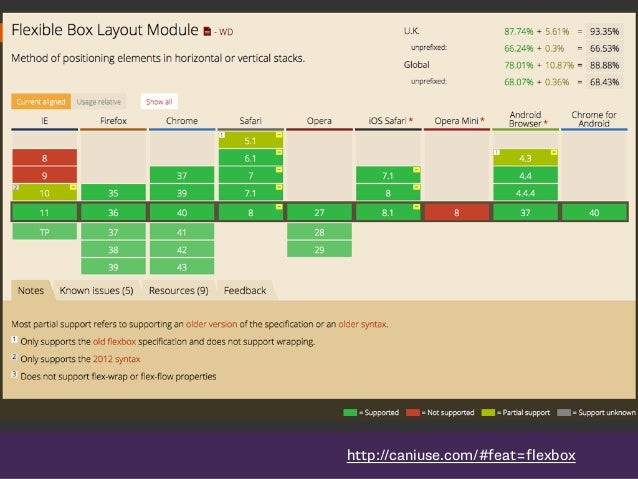This screenshot has height=479, width=638.
Task: Click the Global total 88.88% usage value
Action: pos(604,65)
